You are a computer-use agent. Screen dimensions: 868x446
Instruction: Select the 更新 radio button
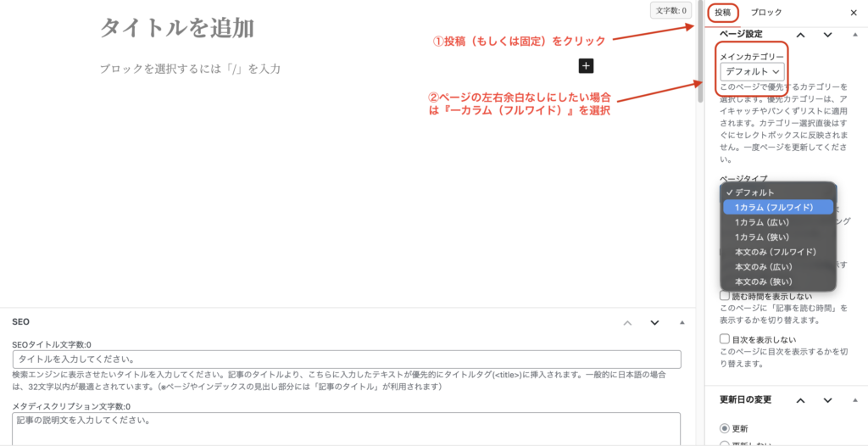(725, 428)
